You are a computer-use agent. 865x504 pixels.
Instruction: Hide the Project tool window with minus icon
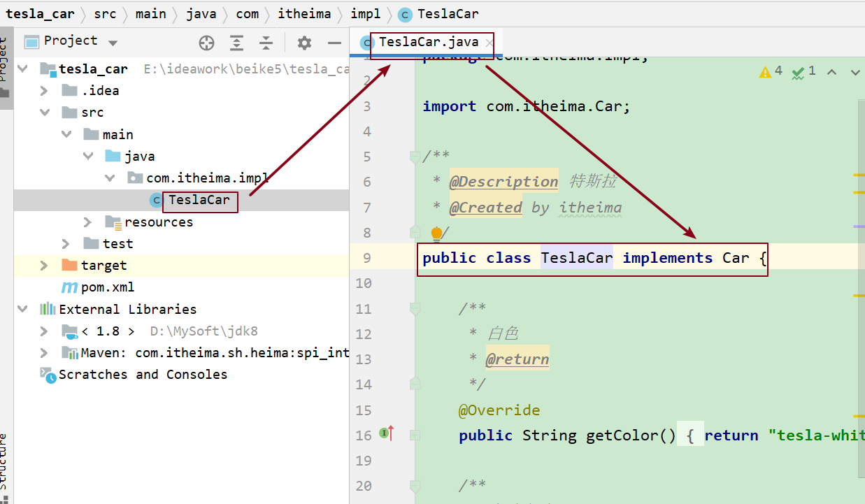(334, 43)
